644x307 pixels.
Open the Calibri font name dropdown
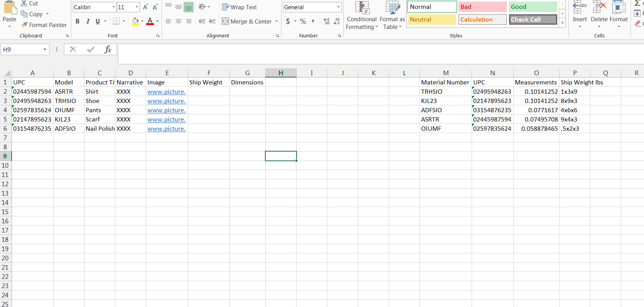[114, 7]
